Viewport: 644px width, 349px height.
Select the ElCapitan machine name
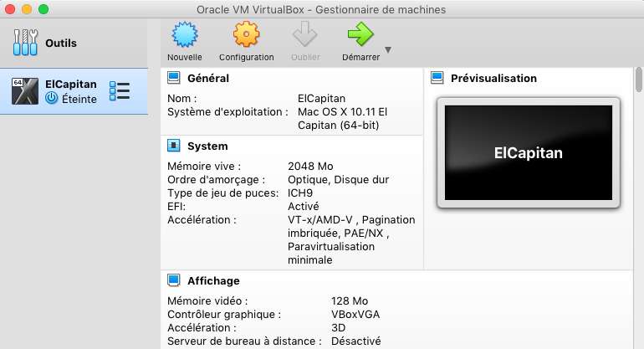click(71, 84)
